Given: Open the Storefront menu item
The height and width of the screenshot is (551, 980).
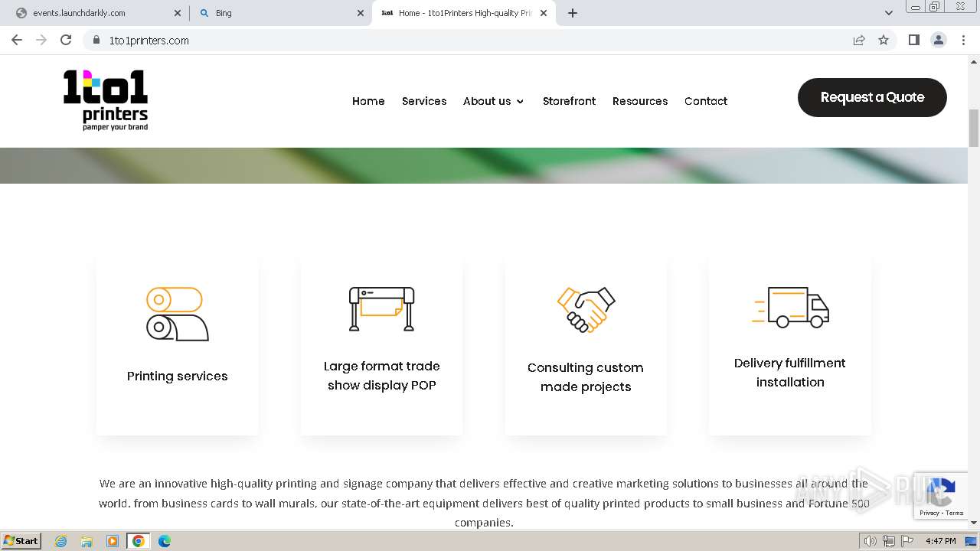Looking at the screenshot, I should click(x=569, y=101).
